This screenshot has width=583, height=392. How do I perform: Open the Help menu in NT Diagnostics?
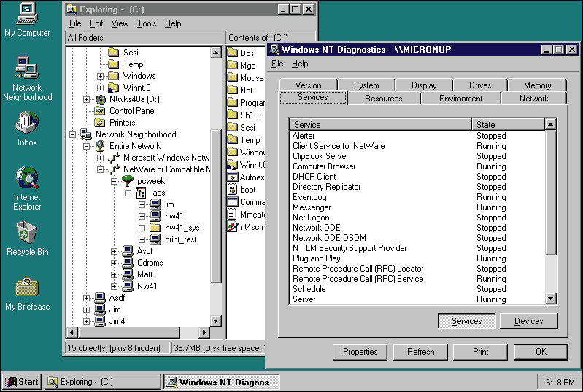point(300,64)
